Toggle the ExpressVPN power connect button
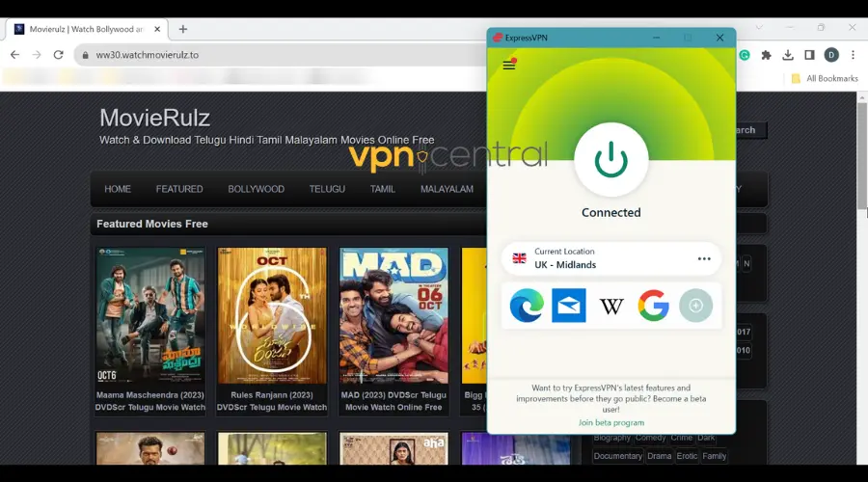Screen dimensions: 868x482 pyautogui.click(x=611, y=160)
